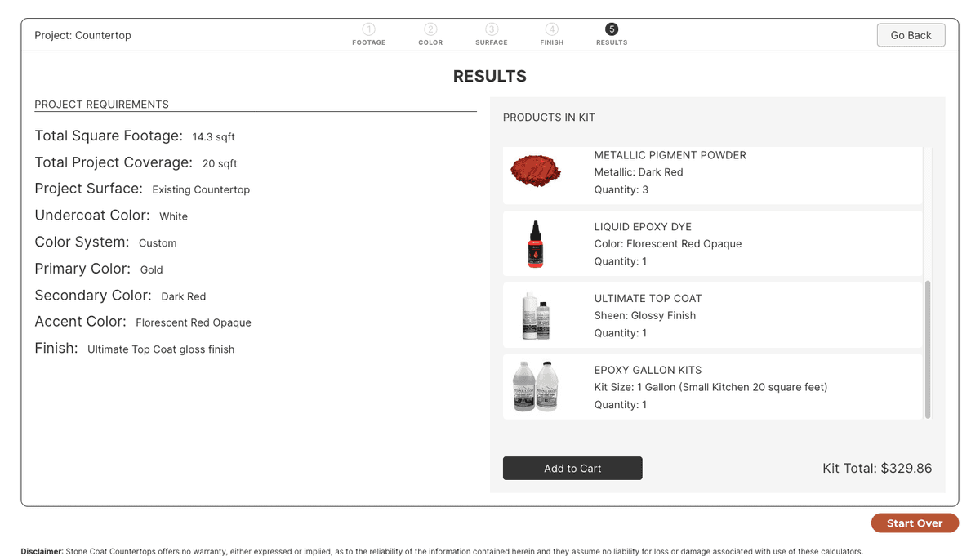Click the orange Start Over button
This screenshot has width=980, height=556.
click(915, 523)
